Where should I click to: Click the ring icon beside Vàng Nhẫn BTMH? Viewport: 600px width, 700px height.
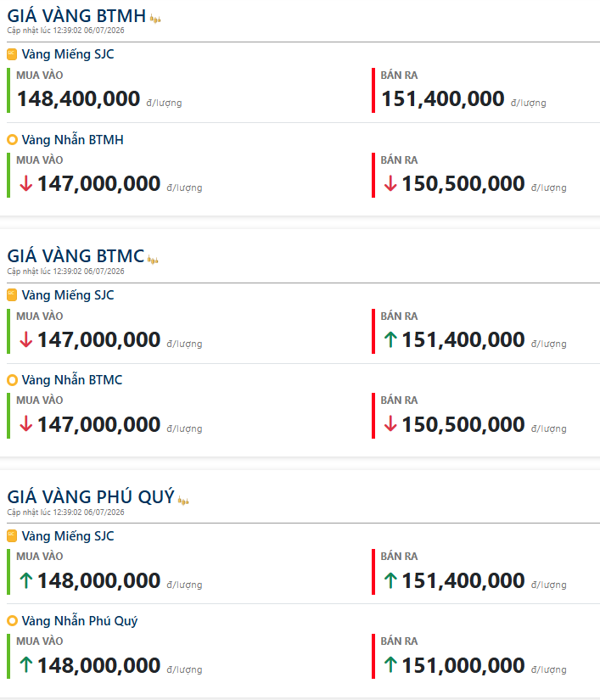[12, 140]
